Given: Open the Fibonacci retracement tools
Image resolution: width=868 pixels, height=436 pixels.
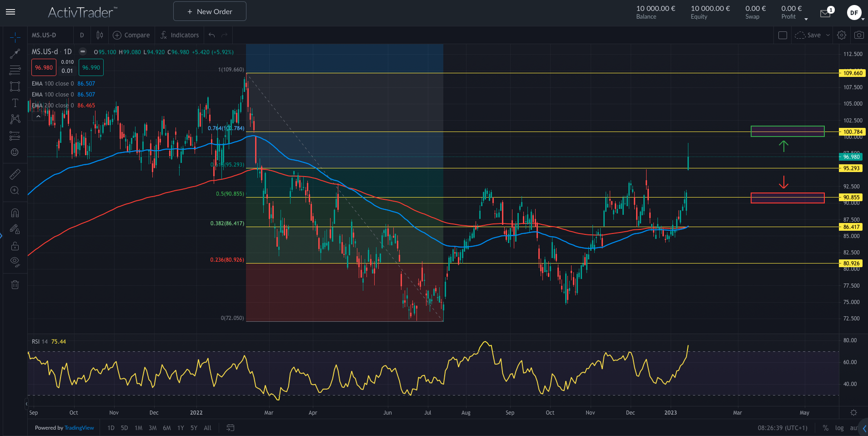Looking at the screenshot, I should (x=15, y=70).
